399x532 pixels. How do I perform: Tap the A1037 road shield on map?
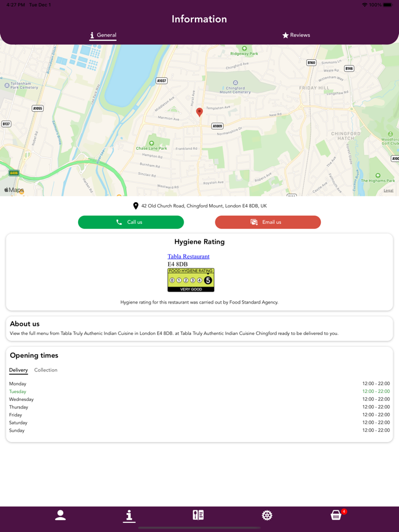tap(162, 81)
